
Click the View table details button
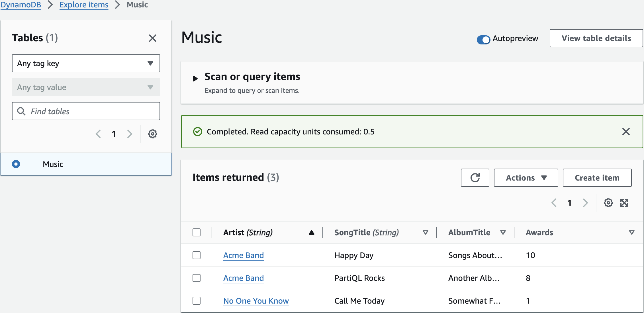[x=596, y=38]
